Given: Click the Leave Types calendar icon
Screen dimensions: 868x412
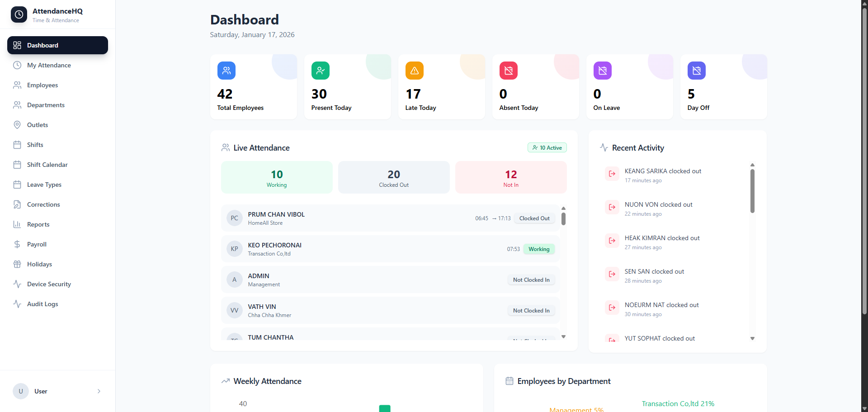Looking at the screenshot, I should [x=17, y=185].
